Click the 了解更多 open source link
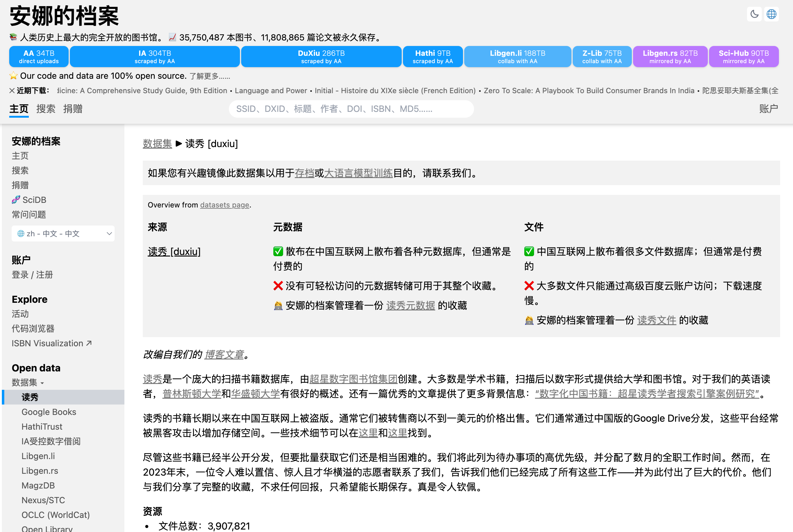The image size is (793, 532). point(210,76)
